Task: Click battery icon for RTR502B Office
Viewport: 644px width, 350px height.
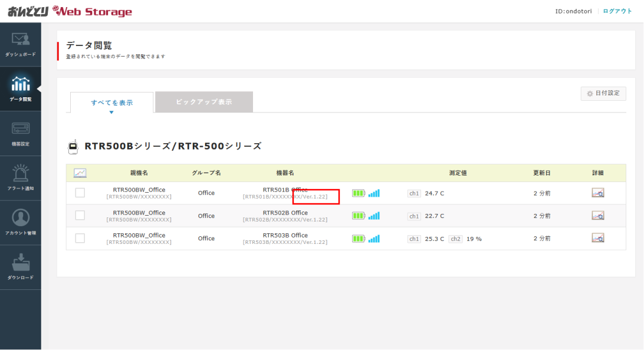Action: pyautogui.click(x=359, y=216)
